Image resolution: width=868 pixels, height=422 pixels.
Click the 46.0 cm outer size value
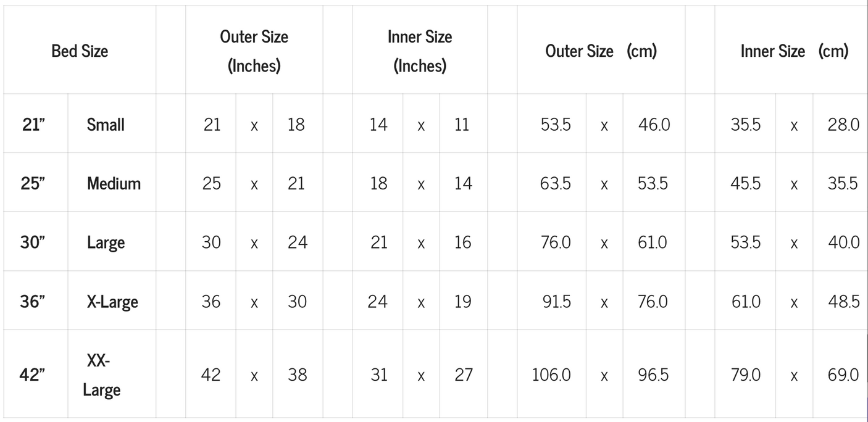654,125
